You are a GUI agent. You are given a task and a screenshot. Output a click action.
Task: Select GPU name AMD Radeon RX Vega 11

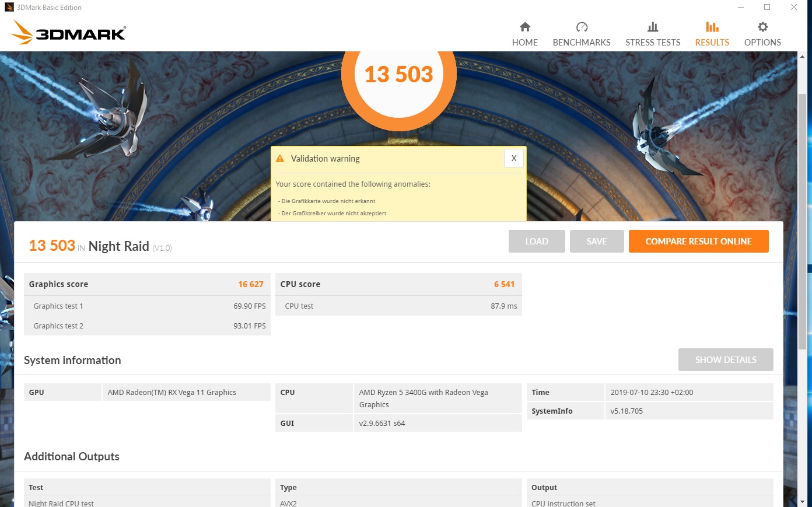click(172, 392)
